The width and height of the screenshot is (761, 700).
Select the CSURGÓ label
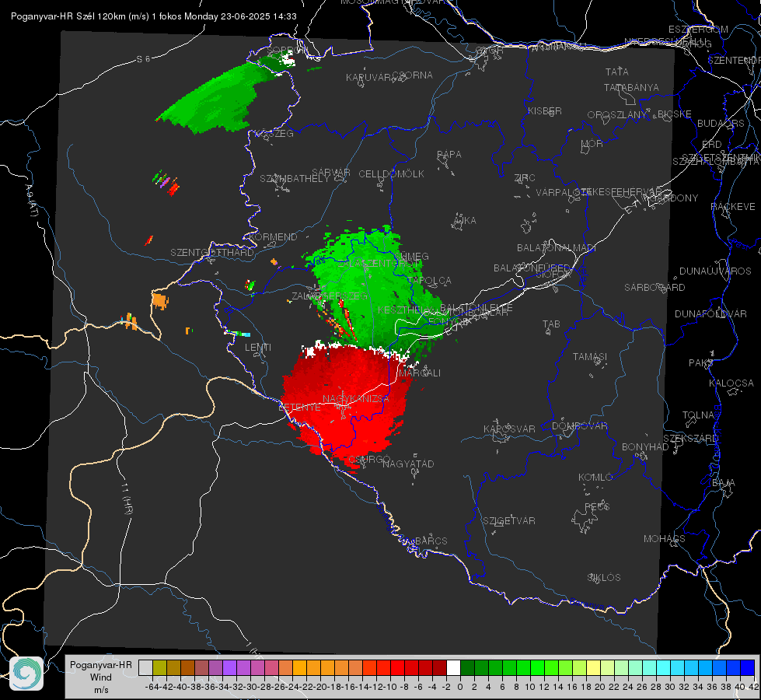pyautogui.click(x=369, y=460)
